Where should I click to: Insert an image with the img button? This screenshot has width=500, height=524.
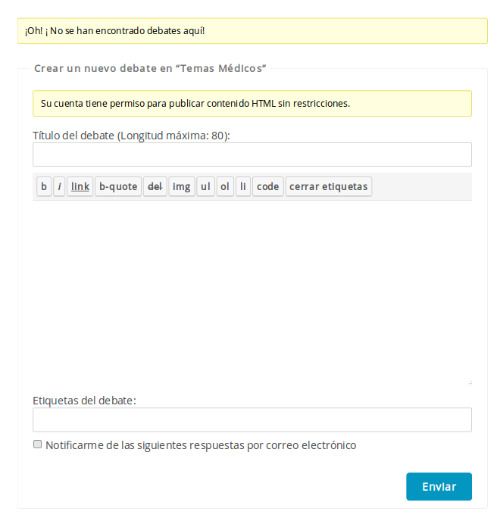(181, 186)
